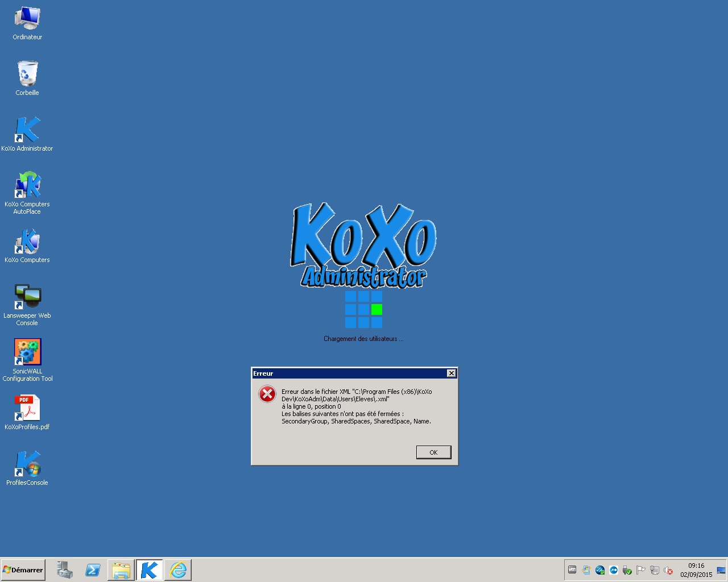Select the KoXo Computers desktop shortcut
This screenshot has width=728, height=582.
tap(27, 245)
